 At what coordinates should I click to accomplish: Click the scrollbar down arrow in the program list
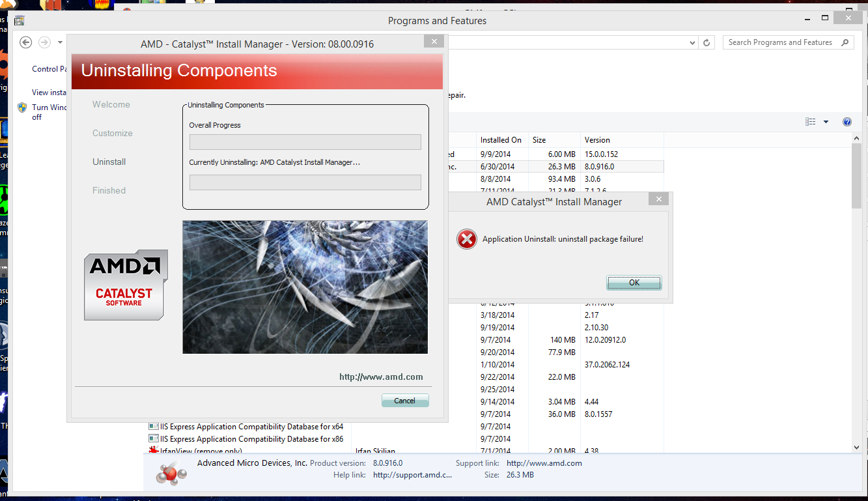(x=857, y=447)
